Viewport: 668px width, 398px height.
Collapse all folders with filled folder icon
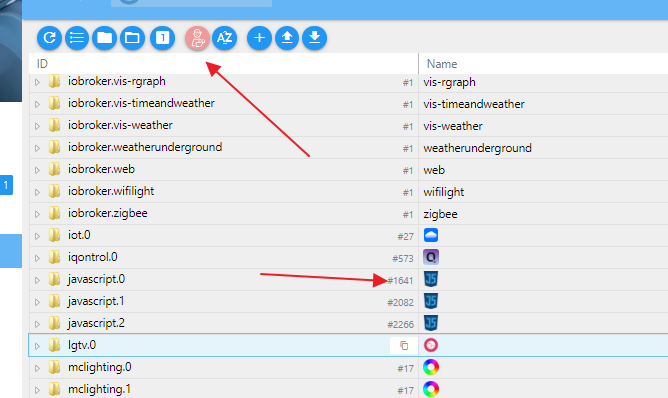click(104, 38)
